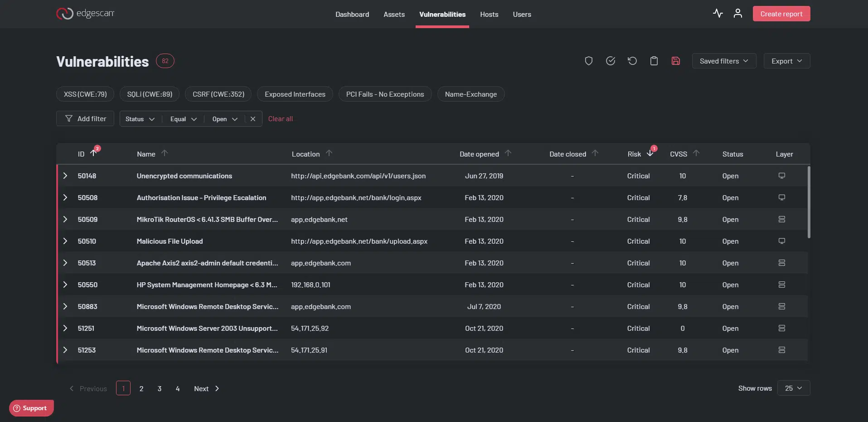Sort by CVSS column arrow
Viewport: 868px width, 422px height.
tap(696, 153)
